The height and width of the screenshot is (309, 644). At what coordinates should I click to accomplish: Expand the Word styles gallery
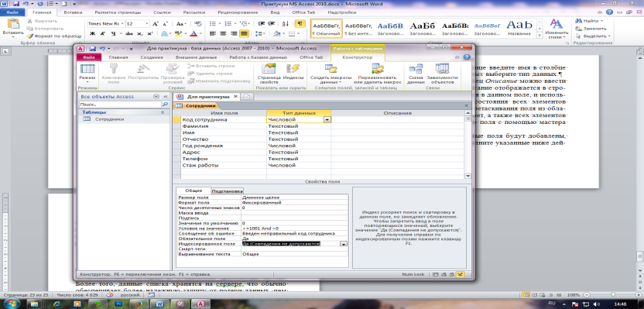pyautogui.click(x=539, y=35)
